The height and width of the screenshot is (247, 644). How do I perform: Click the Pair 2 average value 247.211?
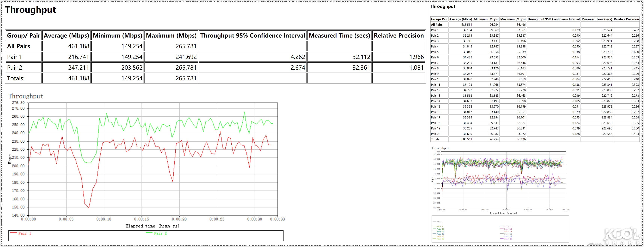(x=79, y=68)
